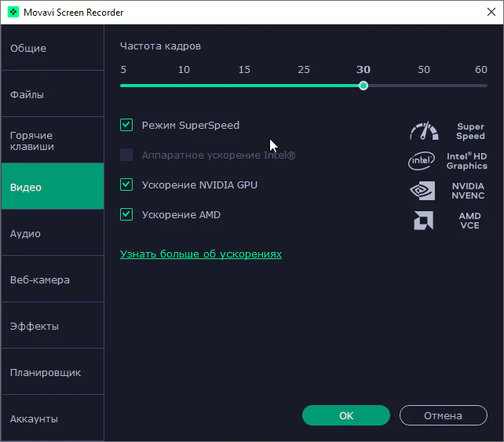
Task: Uncheck Ускорение NVIDIA GPU option
Action: click(x=126, y=184)
